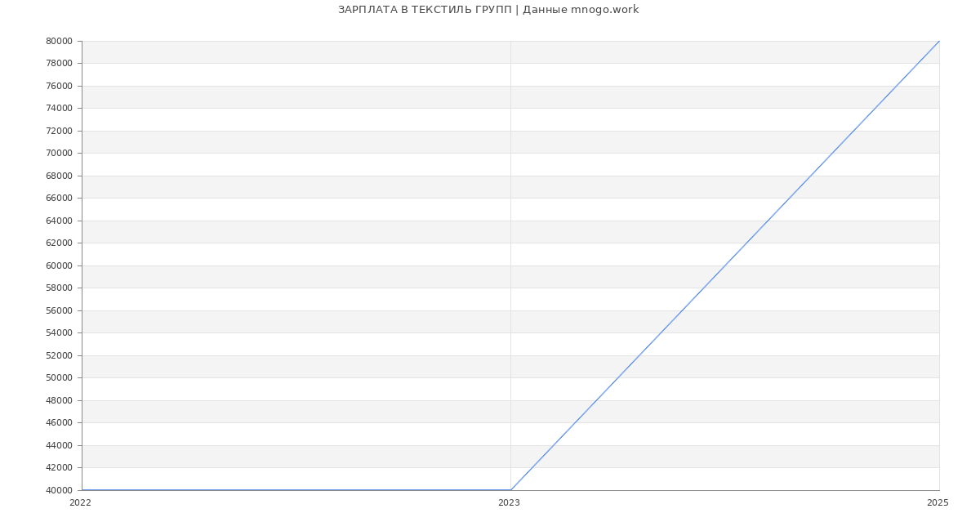This screenshot has width=980, height=531.
Task: Select the 78000 y-axis label
Action: tap(59, 64)
